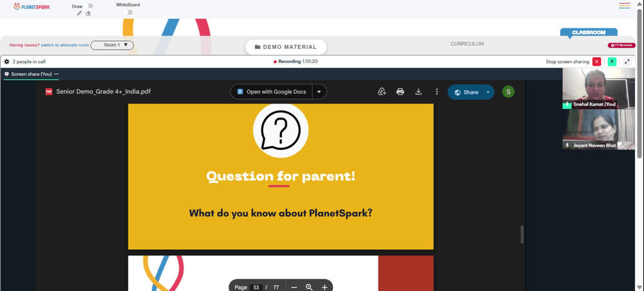Download the PDF file
This screenshot has width=644, height=291.
pos(419,91)
